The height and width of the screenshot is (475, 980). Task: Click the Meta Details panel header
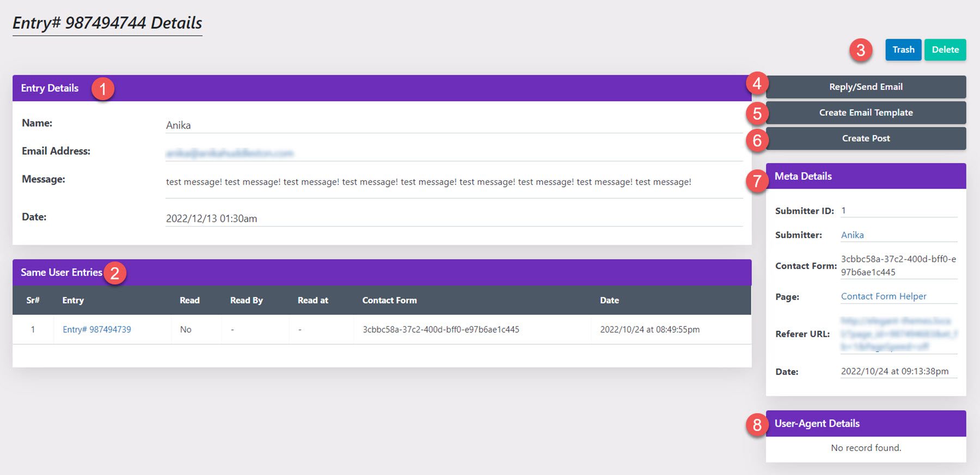click(x=866, y=176)
